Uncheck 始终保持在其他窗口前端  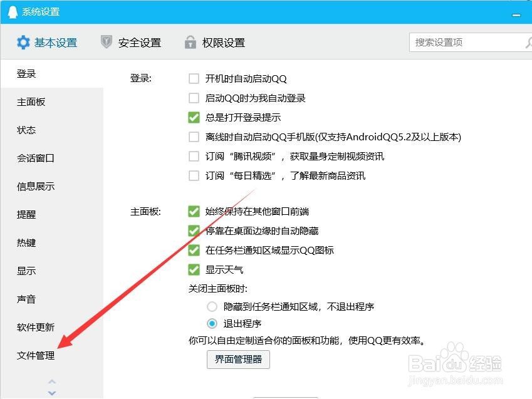coord(194,211)
